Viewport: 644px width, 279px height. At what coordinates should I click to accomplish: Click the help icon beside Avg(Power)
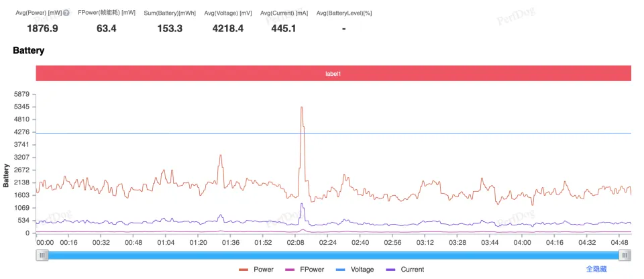[66, 13]
